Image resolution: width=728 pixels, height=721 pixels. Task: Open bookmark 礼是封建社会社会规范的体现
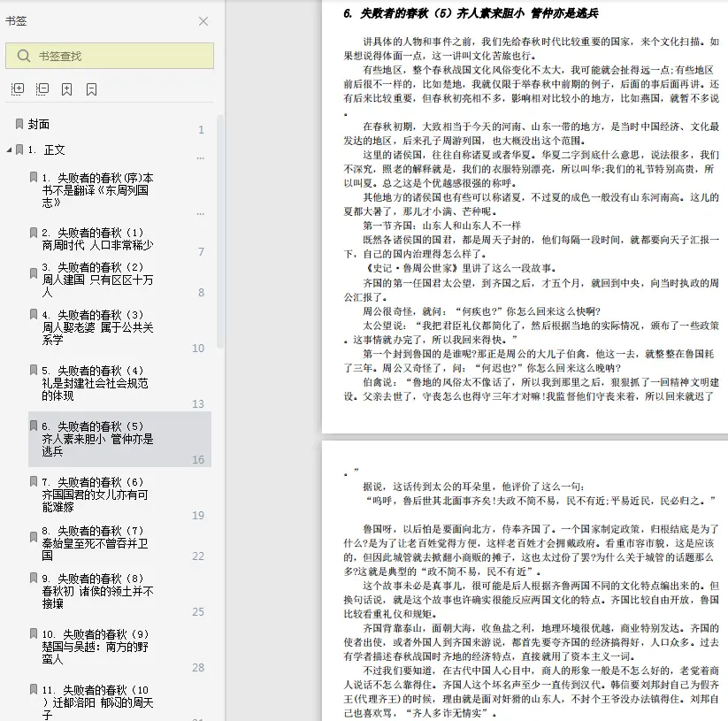click(96, 383)
